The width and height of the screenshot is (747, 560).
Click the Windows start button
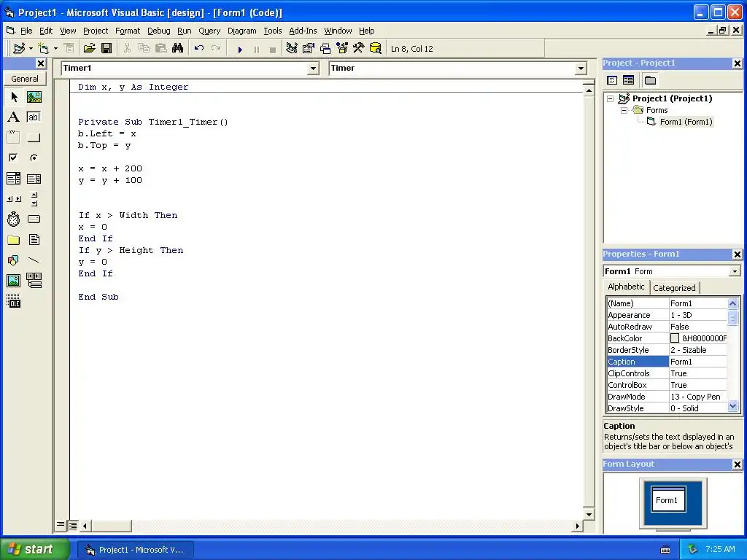(34, 549)
